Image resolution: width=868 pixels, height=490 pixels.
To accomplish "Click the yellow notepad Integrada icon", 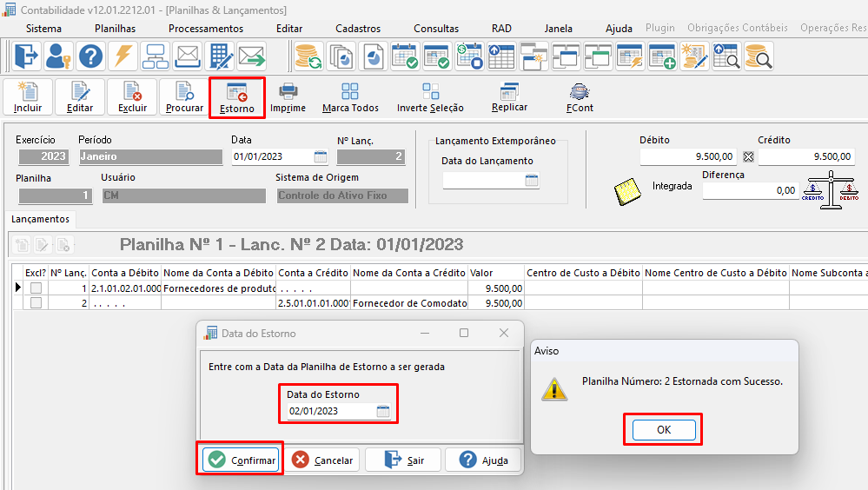I will pos(627,192).
